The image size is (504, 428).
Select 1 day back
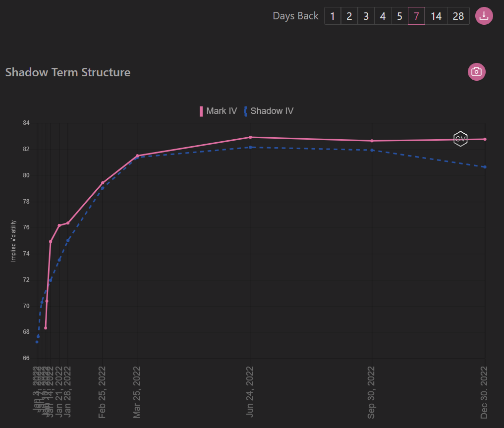point(333,16)
